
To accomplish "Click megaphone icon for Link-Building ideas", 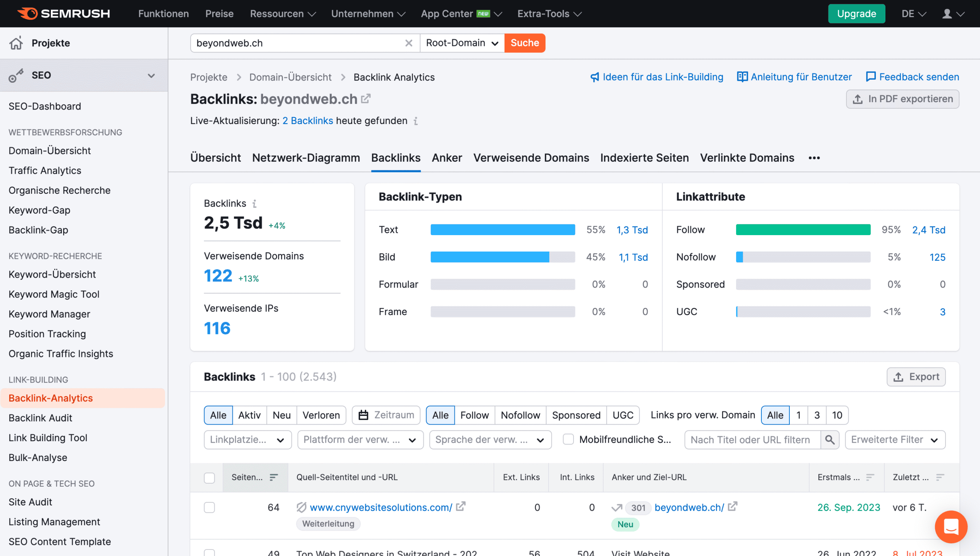I will pyautogui.click(x=595, y=77).
